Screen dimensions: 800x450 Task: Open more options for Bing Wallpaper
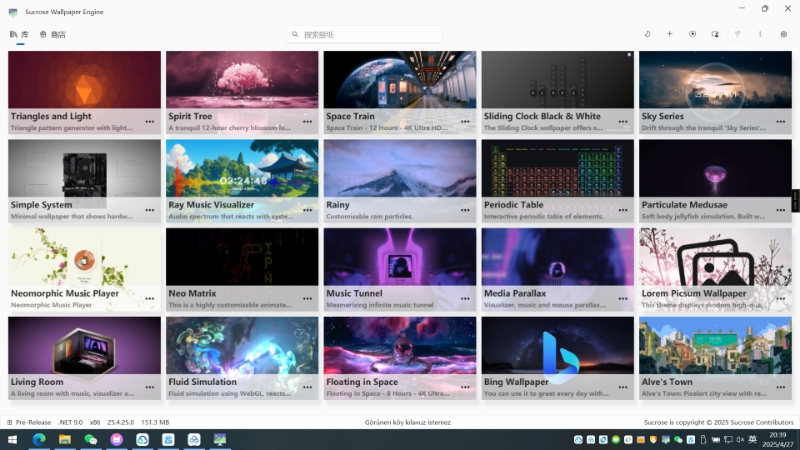click(x=623, y=387)
